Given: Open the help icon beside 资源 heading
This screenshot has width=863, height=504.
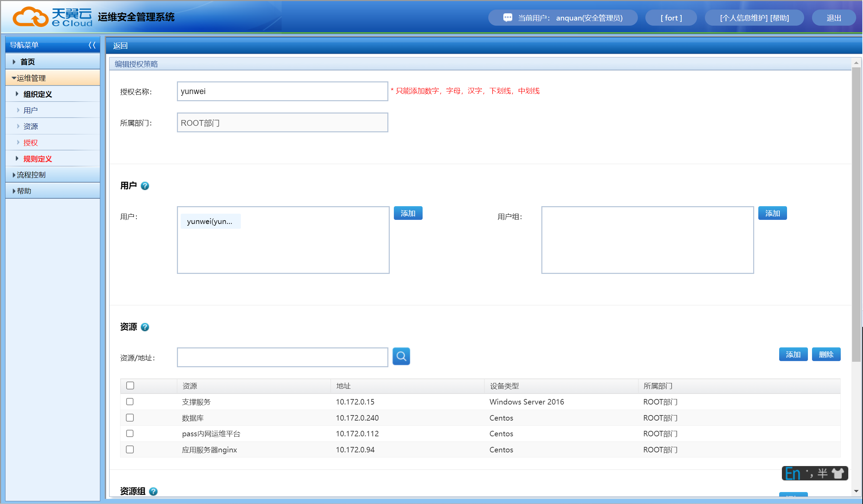Looking at the screenshot, I should pyautogui.click(x=145, y=327).
